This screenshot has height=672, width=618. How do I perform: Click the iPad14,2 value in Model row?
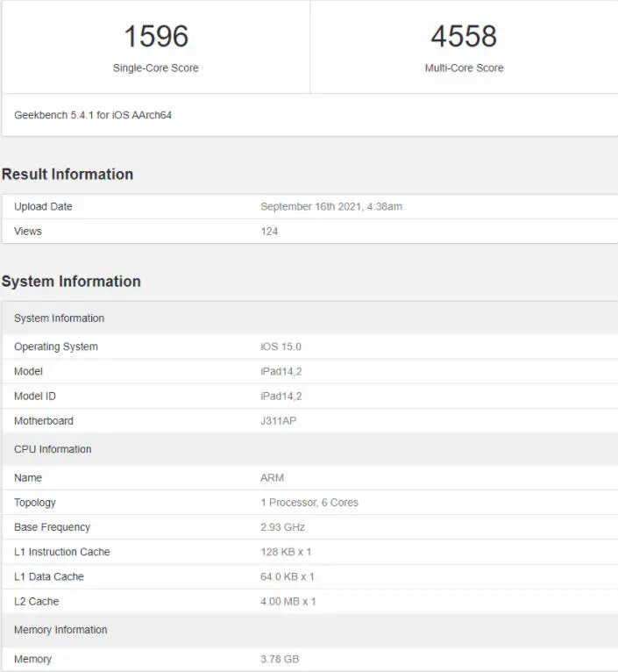pyautogui.click(x=281, y=371)
